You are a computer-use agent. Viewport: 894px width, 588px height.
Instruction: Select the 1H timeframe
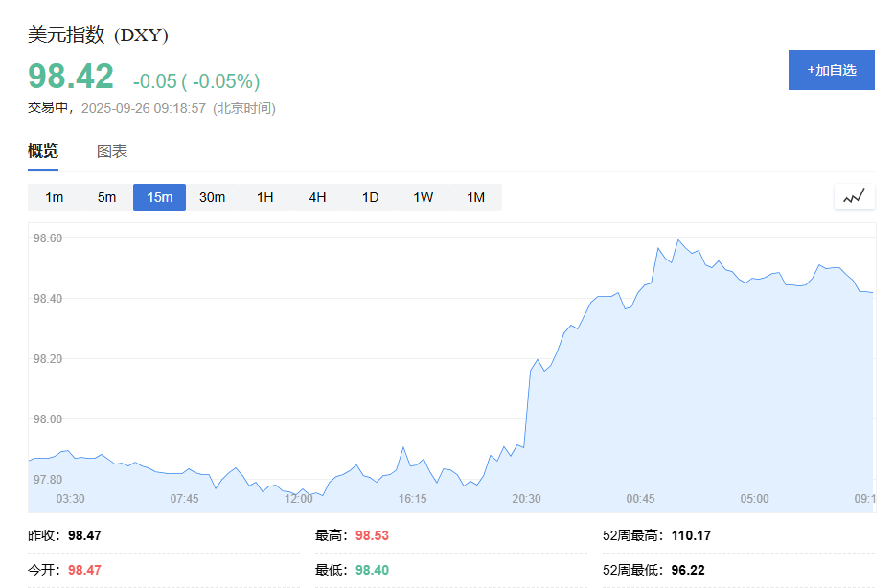coord(264,196)
